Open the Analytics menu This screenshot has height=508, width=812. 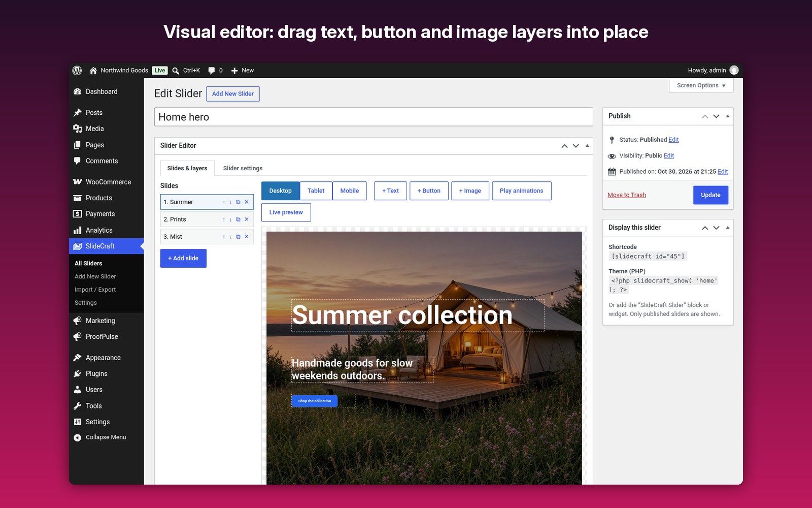[x=107, y=230]
